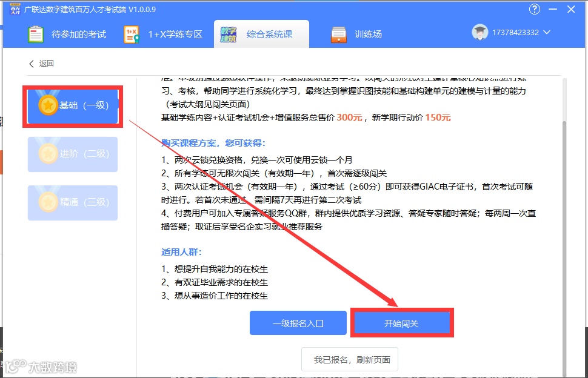Viewport: 588px width, 378px height.
Task: Click the 购买课程方案，您可获得 heading
Action: click(213, 143)
